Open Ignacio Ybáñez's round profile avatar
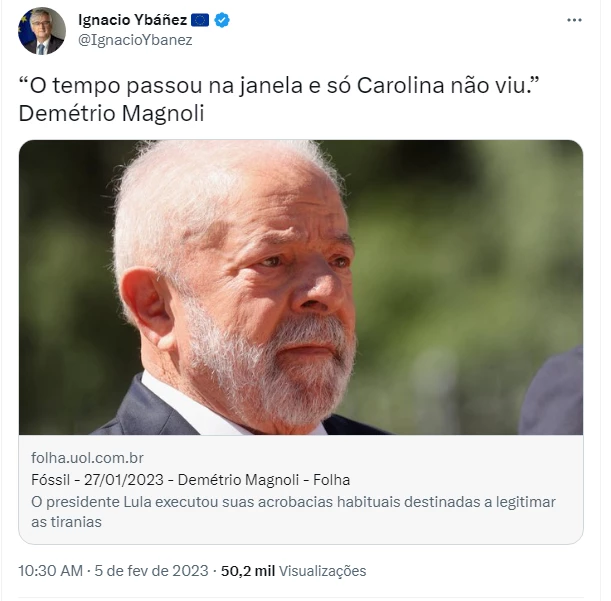The image size is (611, 601). click(x=42, y=31)
